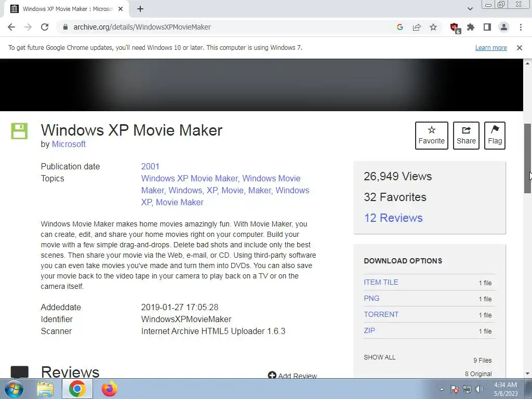The image size is (532, 399).
Task: Bookmark this page with the star icon
Action: (433, 27)
